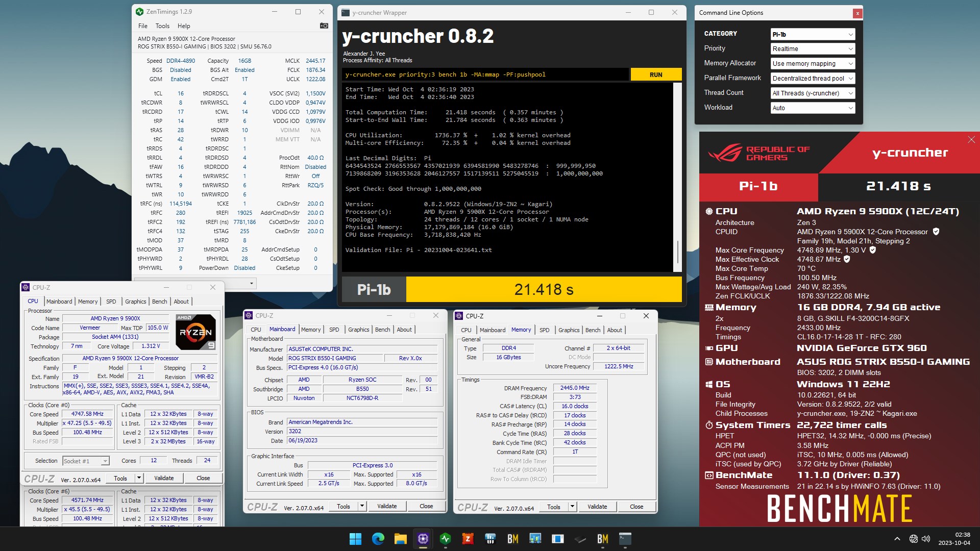Click the 4747.58 MHz Core #0 speed value

[87, 414]
